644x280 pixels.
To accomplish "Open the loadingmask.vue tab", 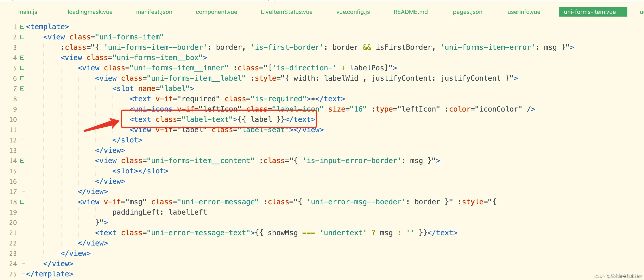I will [90, 12].
